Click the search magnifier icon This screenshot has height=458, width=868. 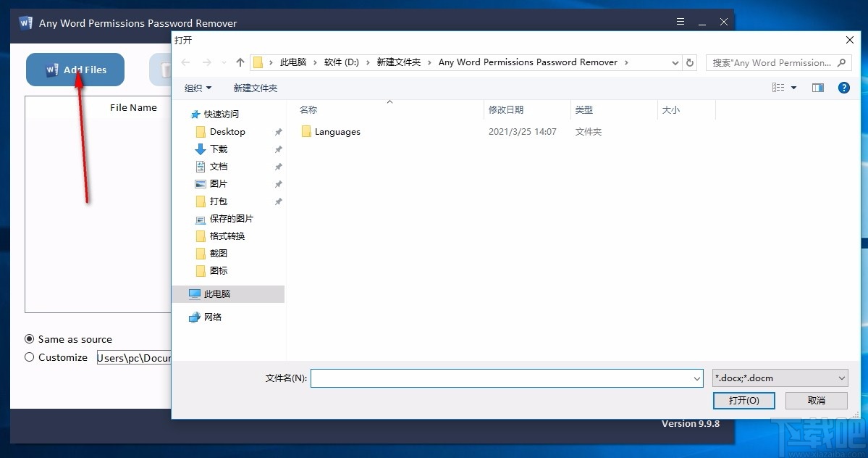click(x=841, y=62)
